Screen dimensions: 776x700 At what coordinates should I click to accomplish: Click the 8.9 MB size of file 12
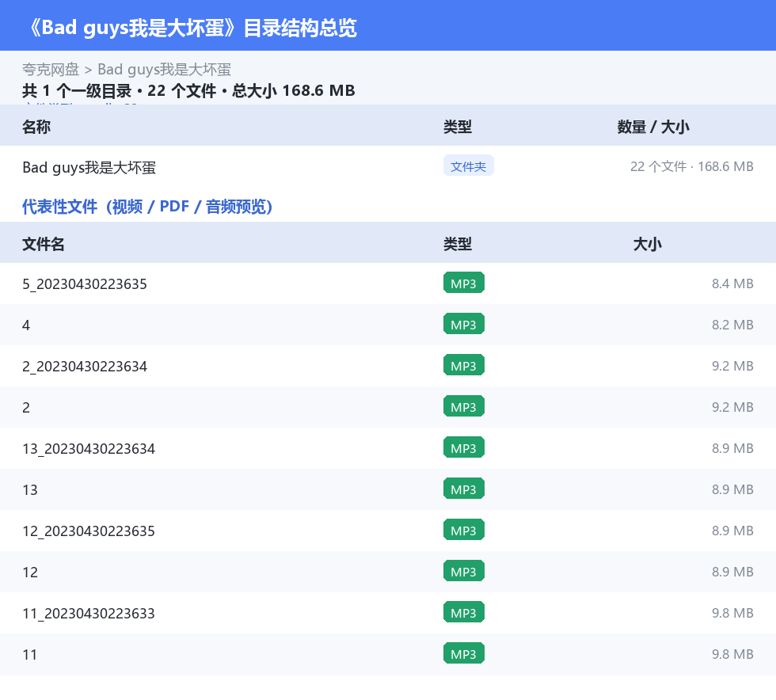(x=732, y=572)
